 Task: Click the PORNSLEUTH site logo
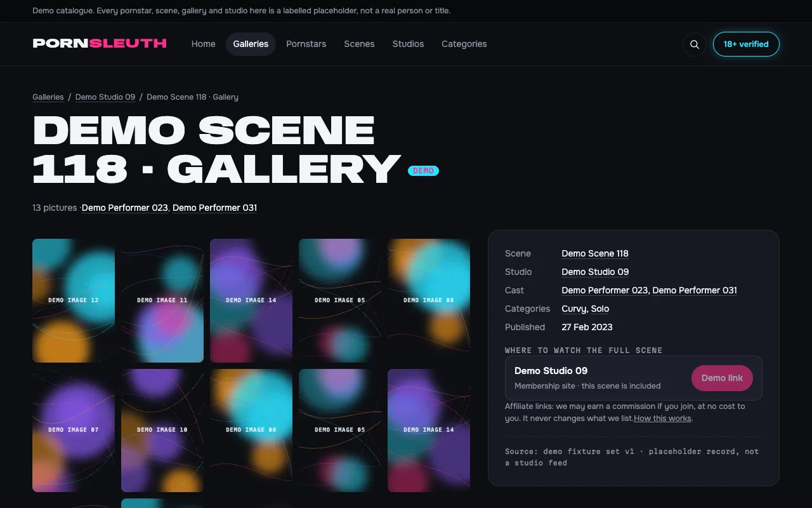pos(100,43)
